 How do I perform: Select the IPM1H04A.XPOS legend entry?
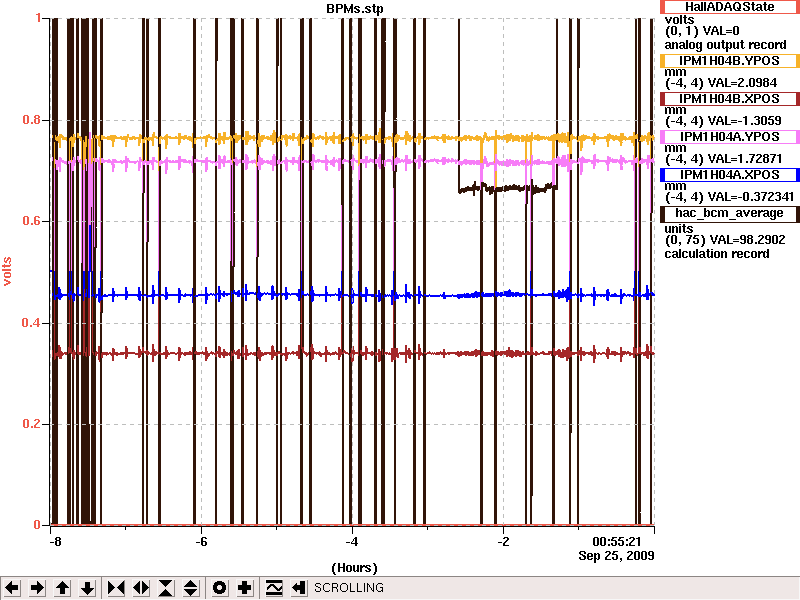(730, 174)
